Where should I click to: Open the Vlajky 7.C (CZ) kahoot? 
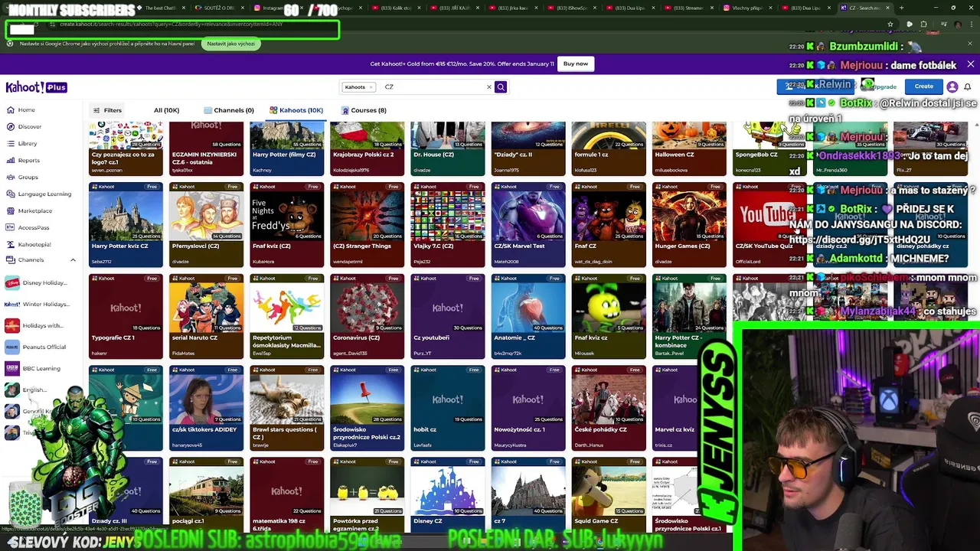[448, 225]
